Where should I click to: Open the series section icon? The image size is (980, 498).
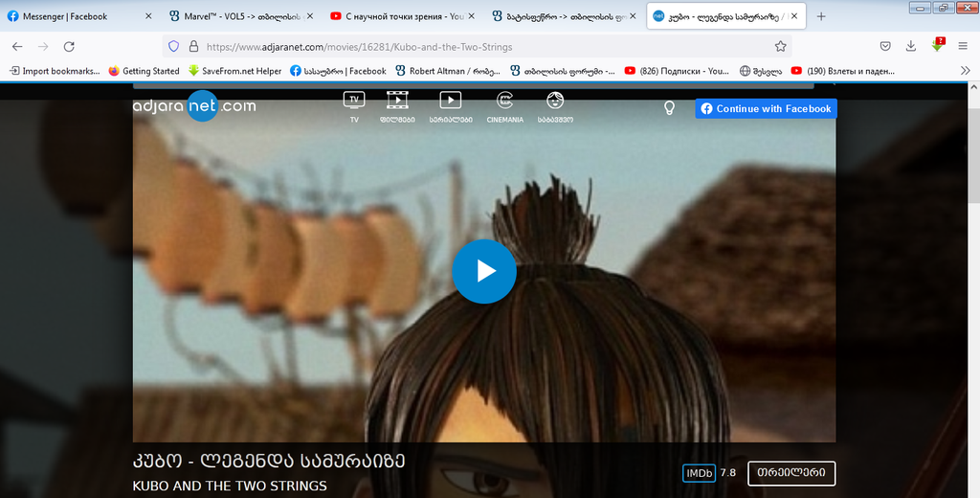(450, 107)
